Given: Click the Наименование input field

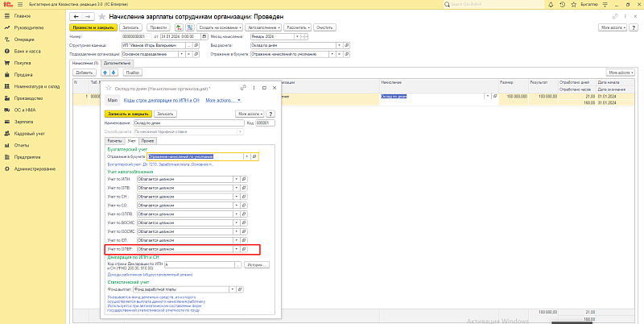Looking at the screenshot, I should (x=188, y=123).
